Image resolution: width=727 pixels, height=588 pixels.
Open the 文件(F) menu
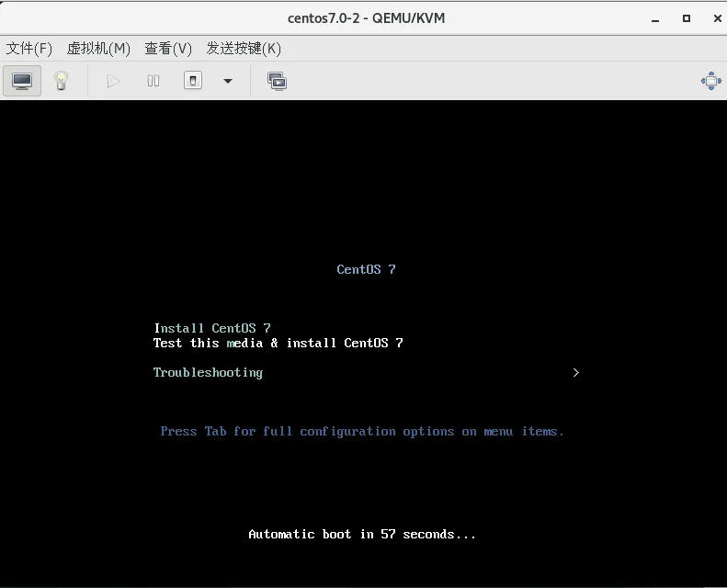pos(29,48)
